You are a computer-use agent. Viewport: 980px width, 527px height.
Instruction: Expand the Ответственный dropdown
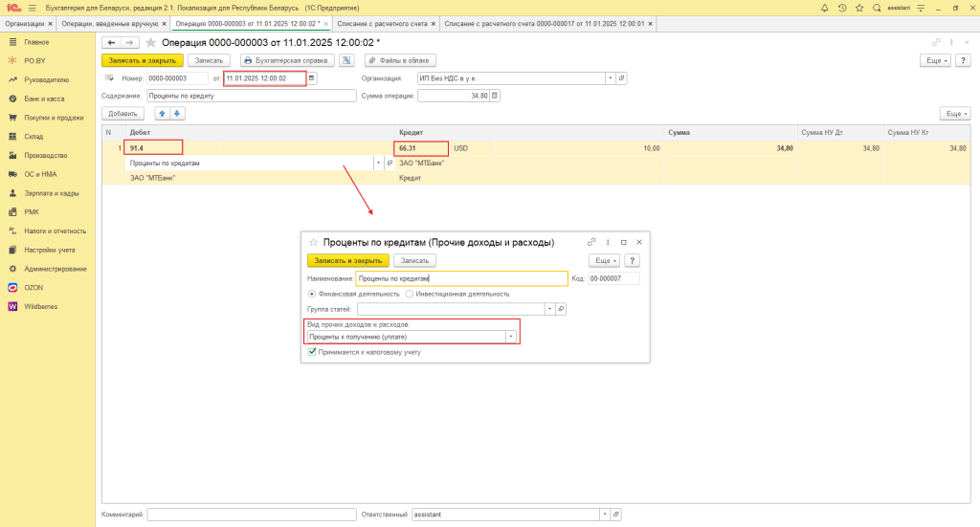tap(605, 515)
